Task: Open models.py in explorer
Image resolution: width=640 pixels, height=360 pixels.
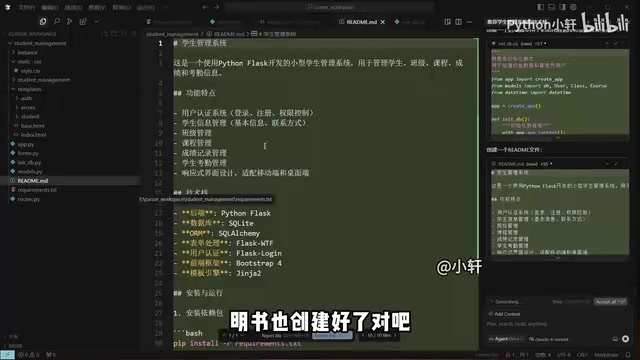Action: tap(30, 171)
